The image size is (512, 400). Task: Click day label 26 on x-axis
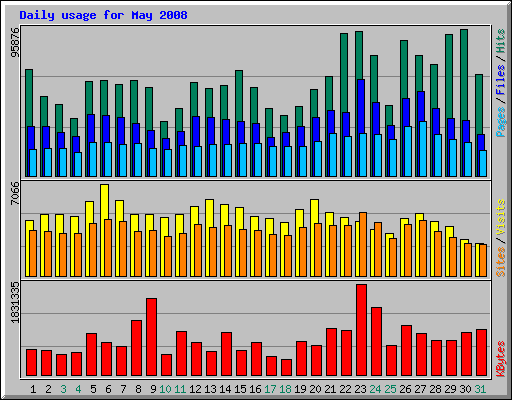(x=405, y=389)
